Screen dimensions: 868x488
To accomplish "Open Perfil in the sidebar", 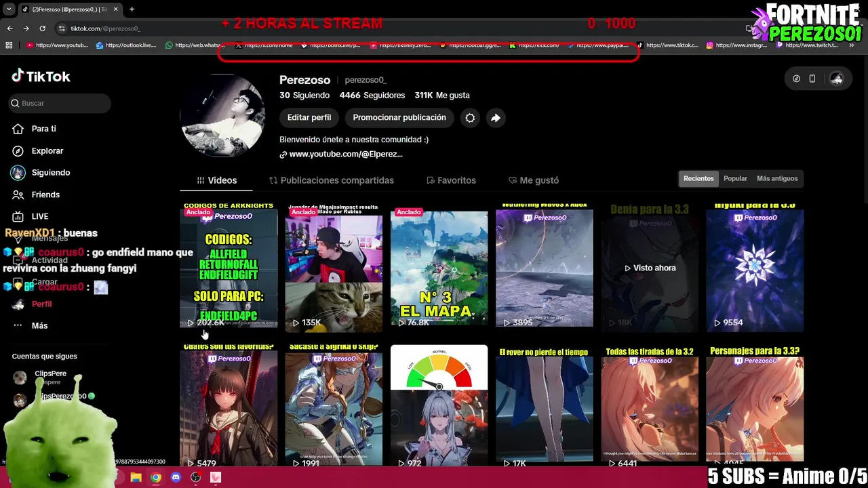I will point(41,304).
